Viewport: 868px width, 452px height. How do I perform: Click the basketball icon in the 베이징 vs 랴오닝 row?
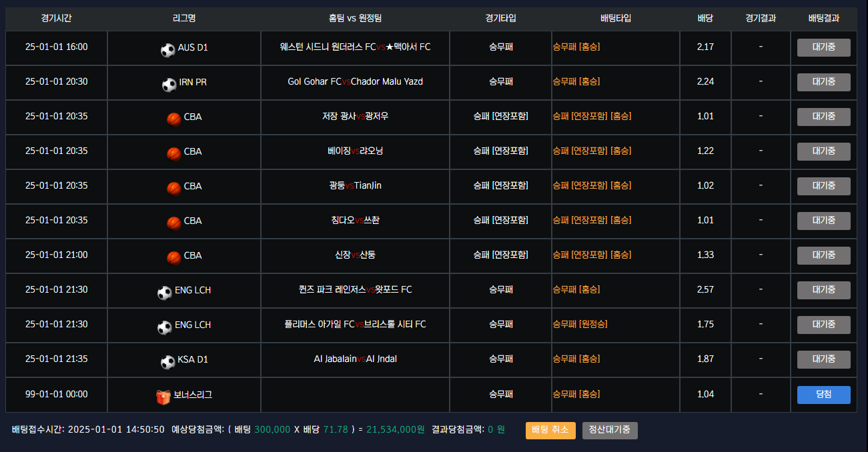click(174, 153)
